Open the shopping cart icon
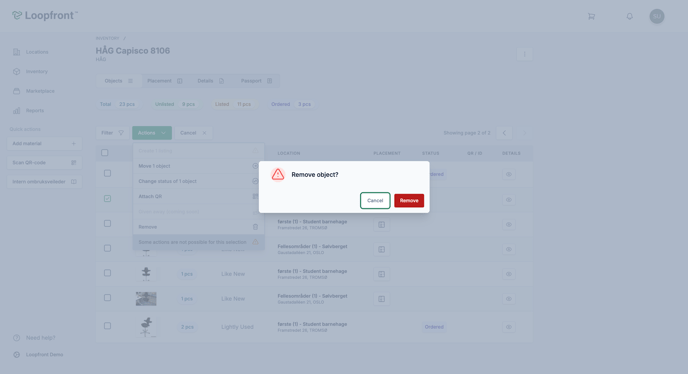Image resolution: width=688 pixels, height=374 pixels. point(591,16)
